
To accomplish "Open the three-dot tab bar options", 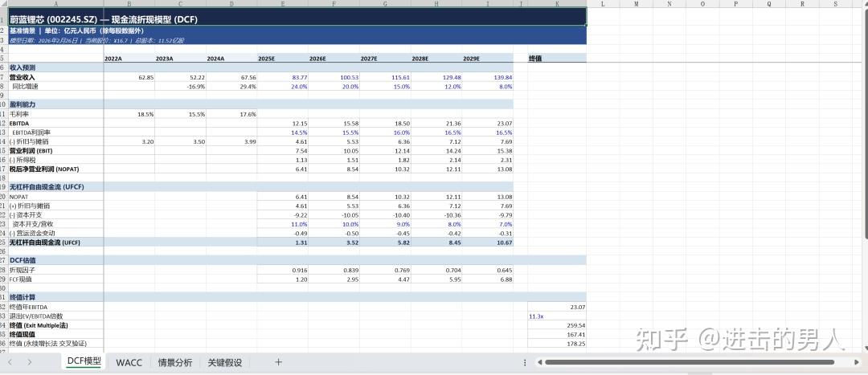I will tap(525, 362).
